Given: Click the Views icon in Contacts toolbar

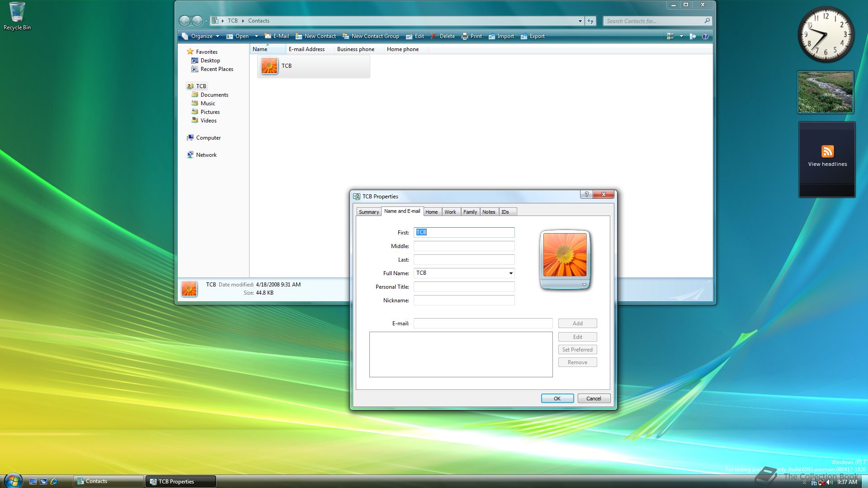Looking at the screenshot, I should click(x=670, y=36).
